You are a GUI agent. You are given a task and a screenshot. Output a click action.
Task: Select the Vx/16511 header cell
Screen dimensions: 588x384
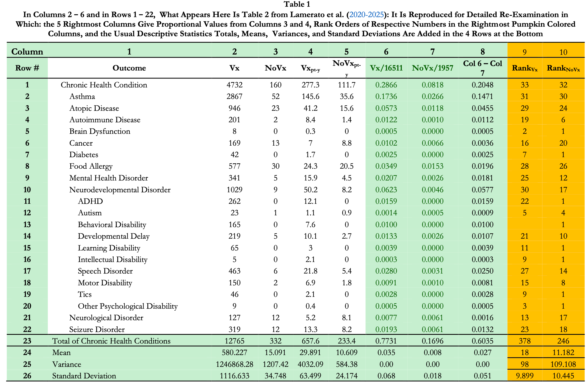[386, 68]
